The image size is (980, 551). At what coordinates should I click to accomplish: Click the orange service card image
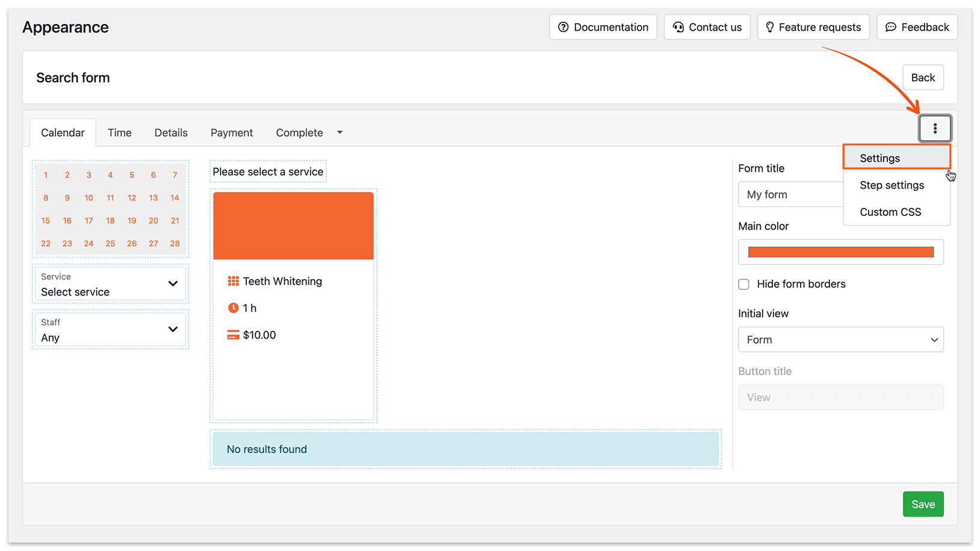(x=293, y=226)
